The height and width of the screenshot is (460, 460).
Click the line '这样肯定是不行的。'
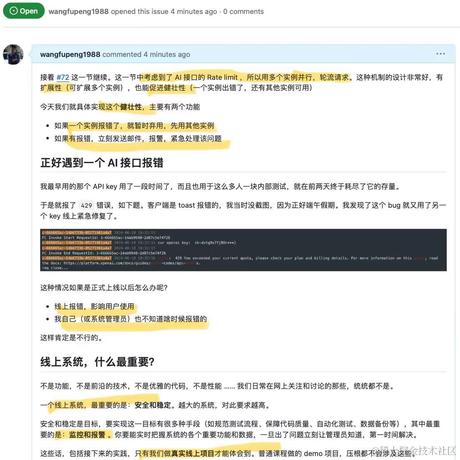click(x=71, y=338)
